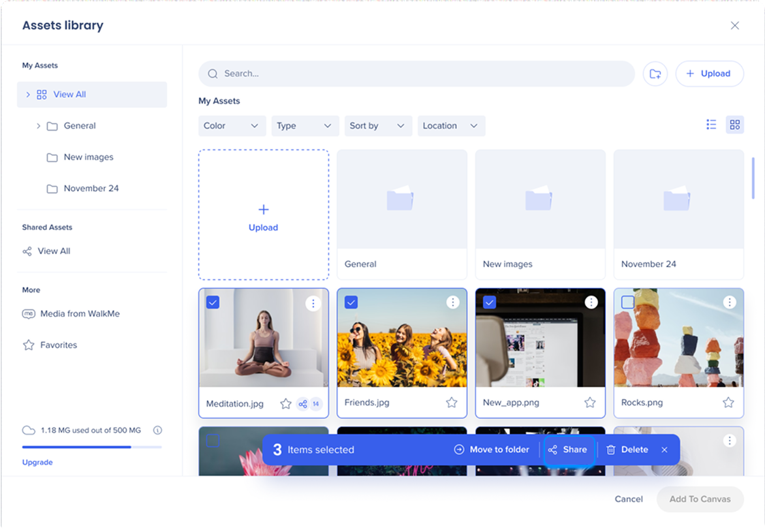Viewport: 765px width, 532px height.
Task: Switch to grid view layout
Action: [735, 125]
